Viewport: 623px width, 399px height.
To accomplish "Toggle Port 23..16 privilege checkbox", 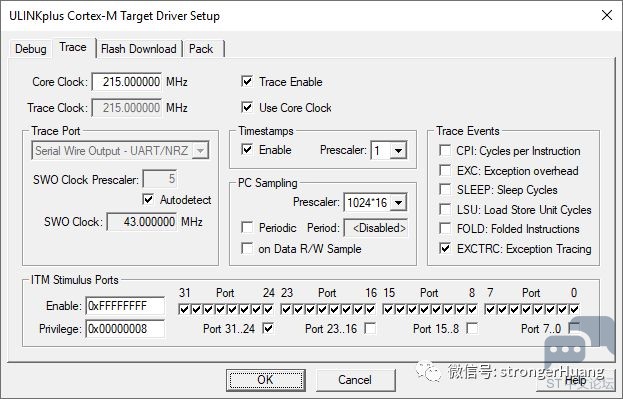I will 370,328.
